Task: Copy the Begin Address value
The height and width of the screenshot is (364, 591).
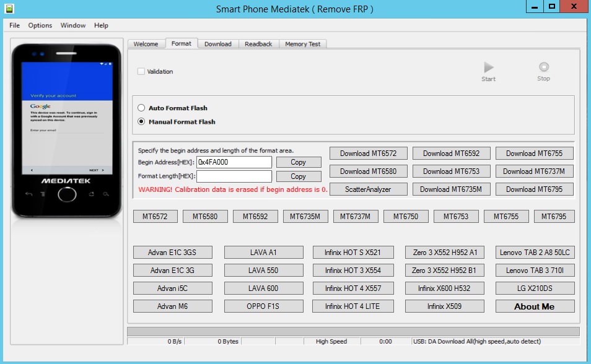Action: click(299, 162)
